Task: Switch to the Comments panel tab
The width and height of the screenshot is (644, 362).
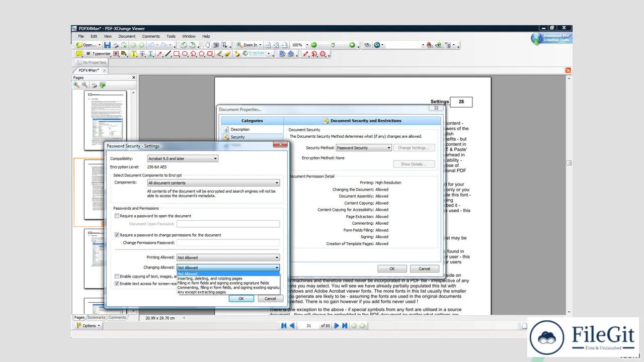Action: [x=117, y=317]
